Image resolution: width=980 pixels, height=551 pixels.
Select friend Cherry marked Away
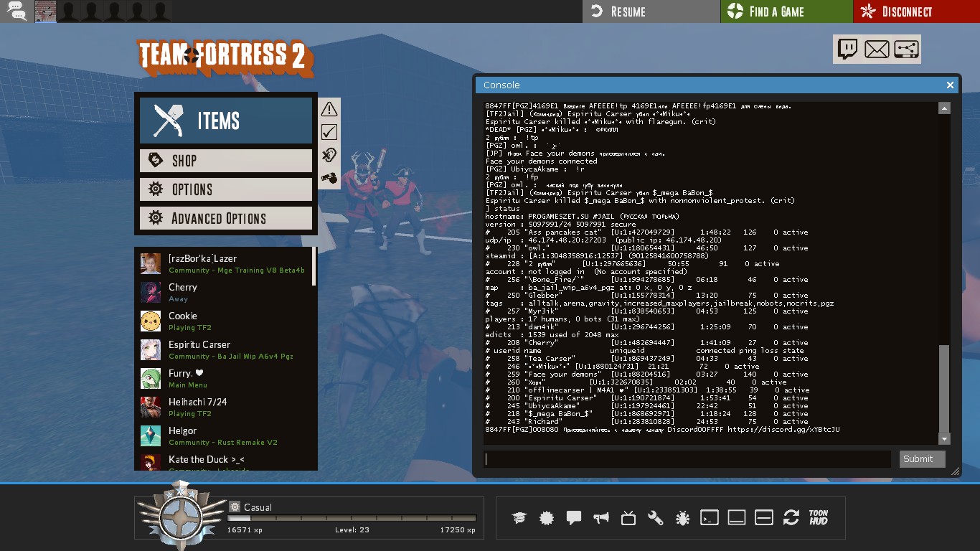pyautogui.click(x=226, y=293)
